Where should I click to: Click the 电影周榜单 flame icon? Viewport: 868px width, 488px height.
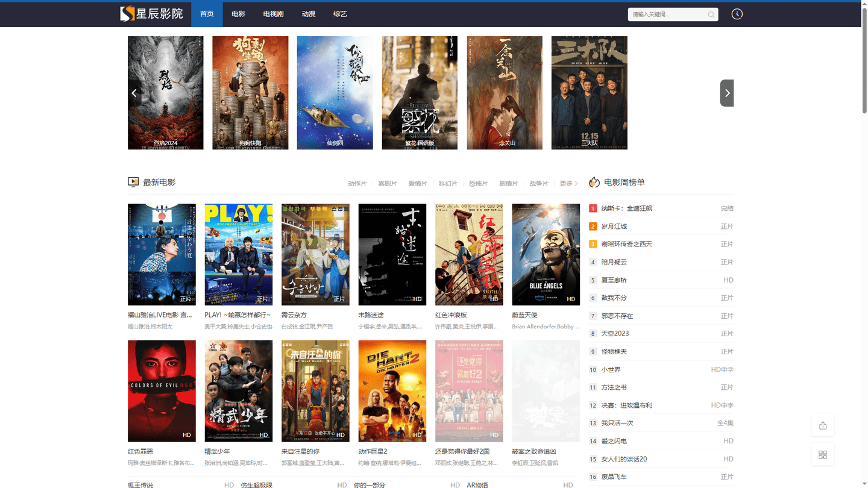tap(594, 182)
